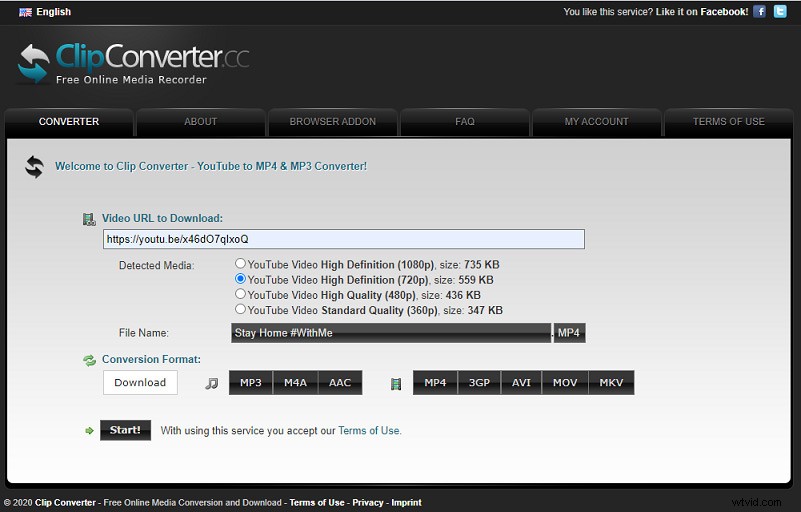Screen dimensions: 801x512
Task: Open footer Imprint link
Action: coord(407,503)
